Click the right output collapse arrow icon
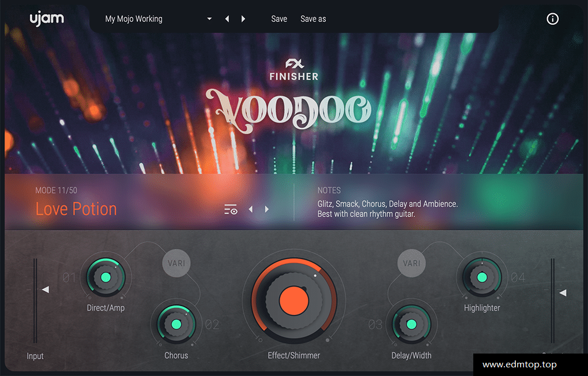Screen dimensions: 588x376 click(x=563, y=293)
